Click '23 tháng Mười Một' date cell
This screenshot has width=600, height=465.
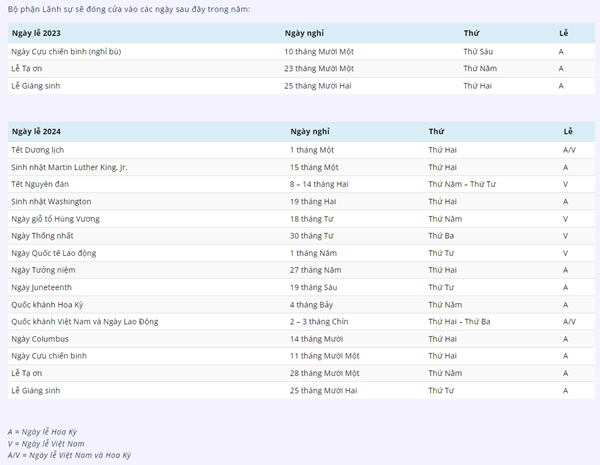click(319, 69)
